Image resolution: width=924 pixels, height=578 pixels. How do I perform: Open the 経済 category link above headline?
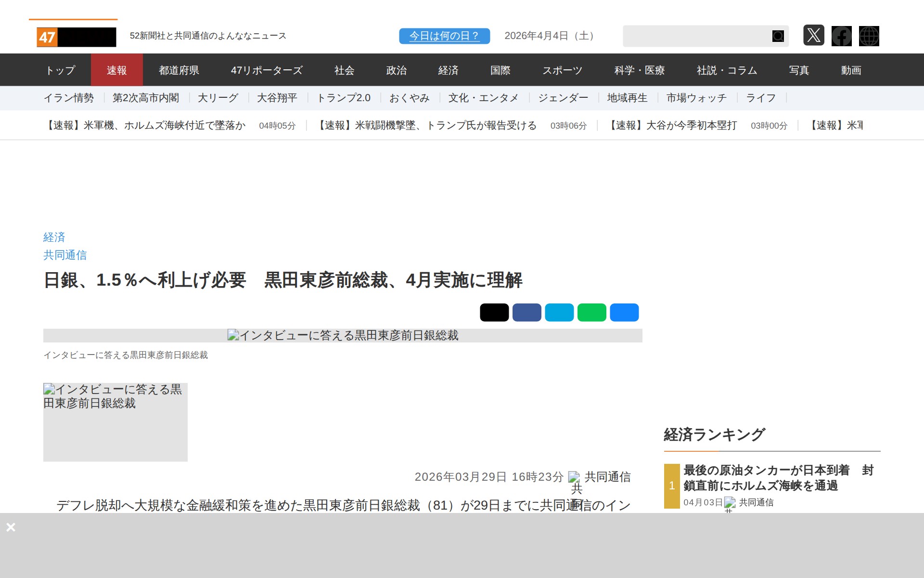point(54,237)
